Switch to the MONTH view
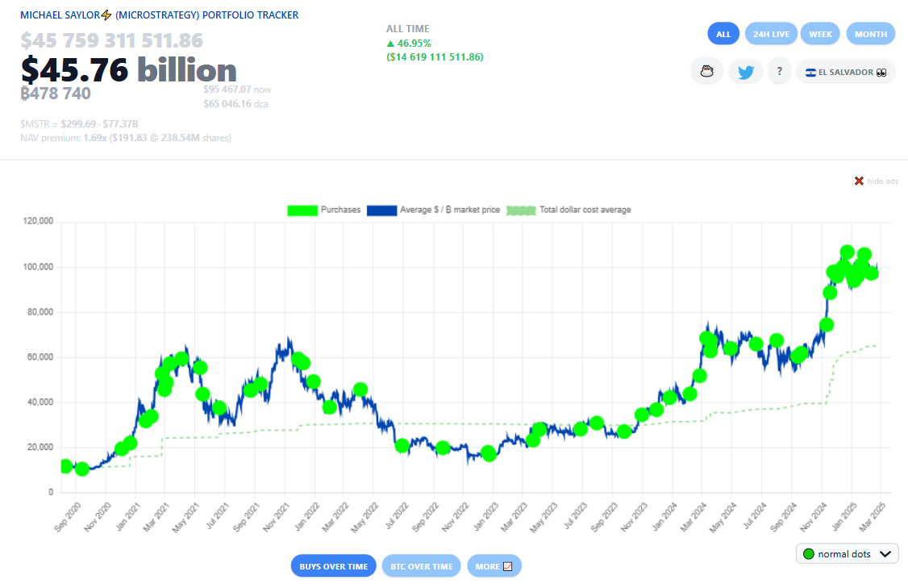Image resolution: width=908 pixels, height=588 pixels. pos(870,33)
